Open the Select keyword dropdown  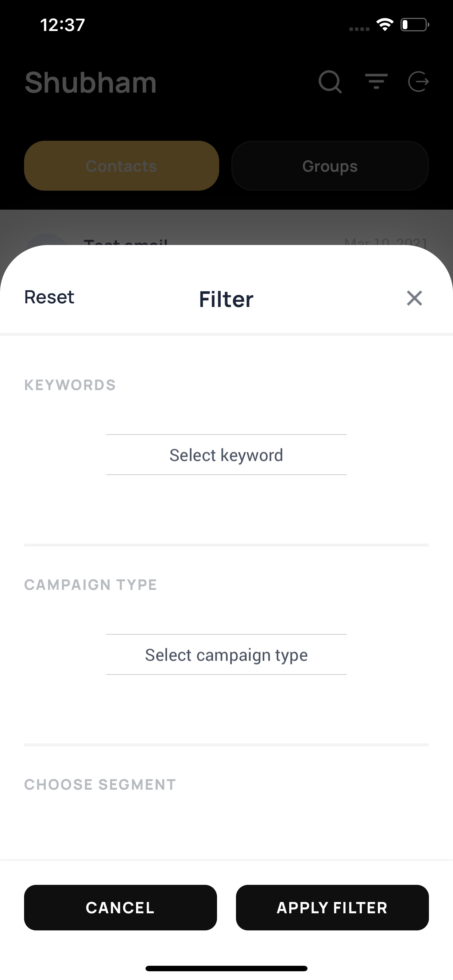tap(226, 455)
